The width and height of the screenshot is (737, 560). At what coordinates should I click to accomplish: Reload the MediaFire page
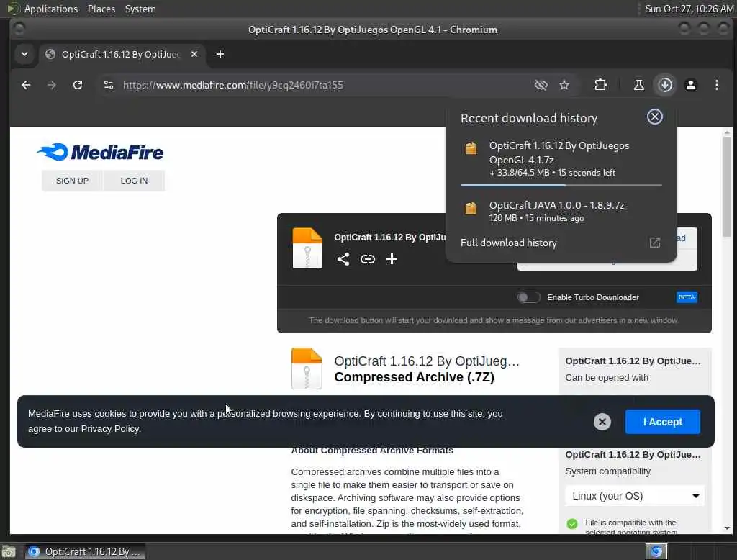tap(78, 85)
